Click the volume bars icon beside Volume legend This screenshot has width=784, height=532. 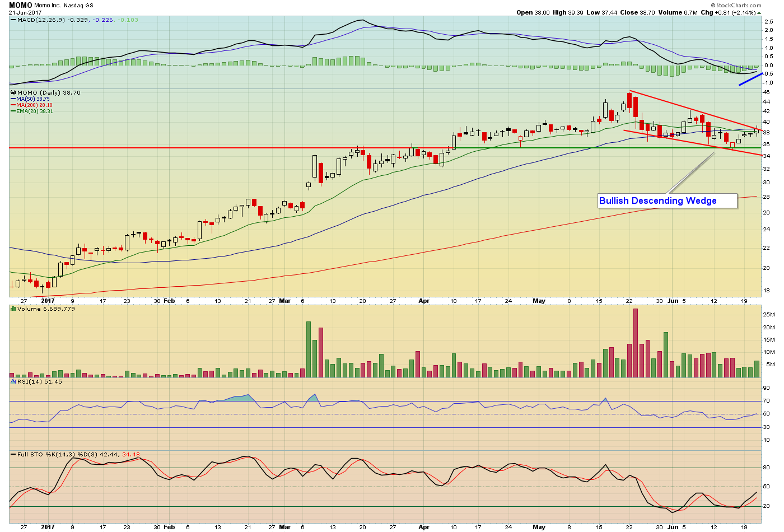13,309
